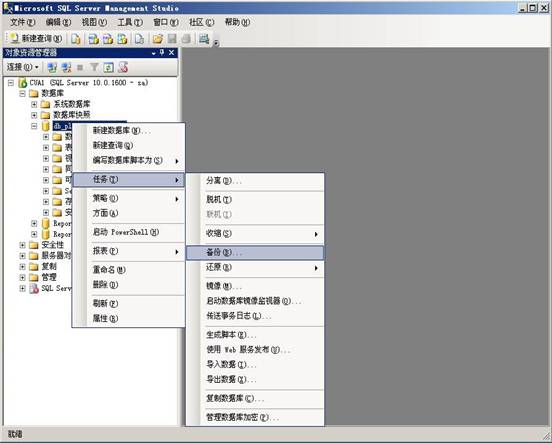Choose 导入数据 in the submenu

coord(255,365)
